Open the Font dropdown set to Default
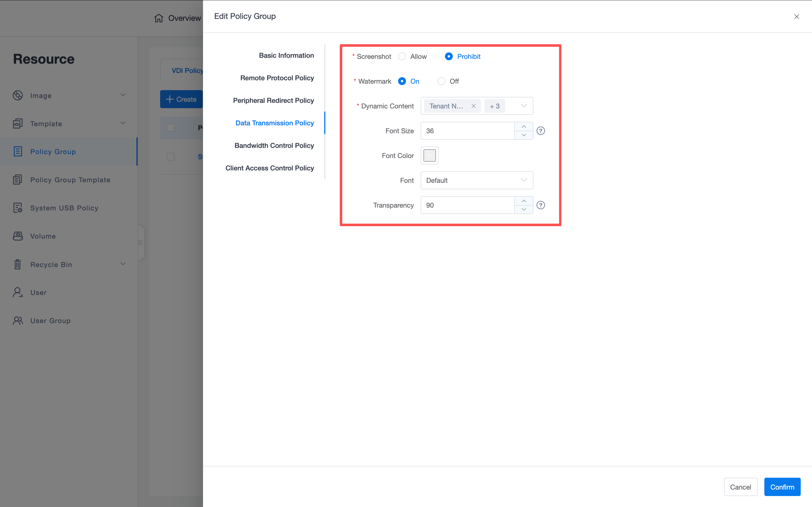This screenshot has width=812, height=507. (476, 180)
